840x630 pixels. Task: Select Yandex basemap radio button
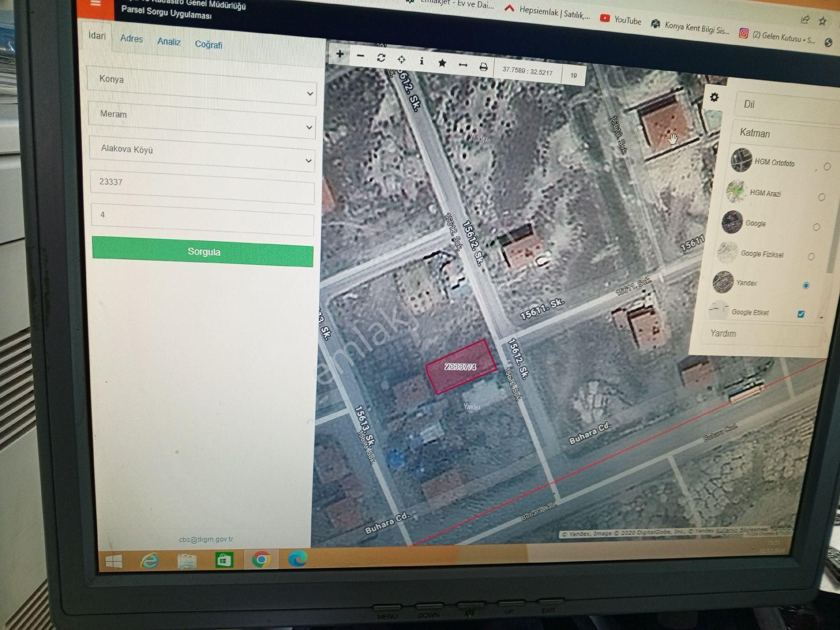coord(806,286)
